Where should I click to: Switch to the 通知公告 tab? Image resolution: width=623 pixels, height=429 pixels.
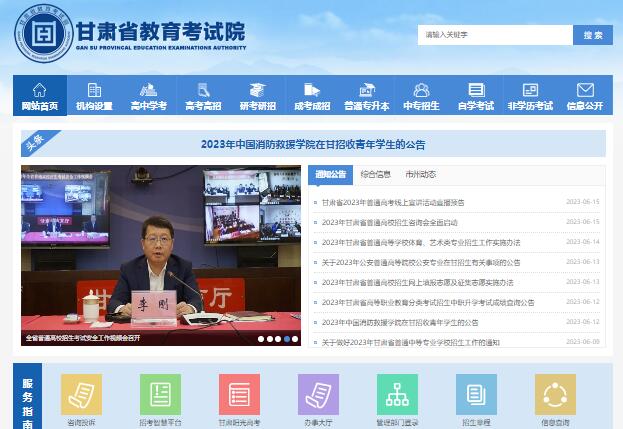331,175
